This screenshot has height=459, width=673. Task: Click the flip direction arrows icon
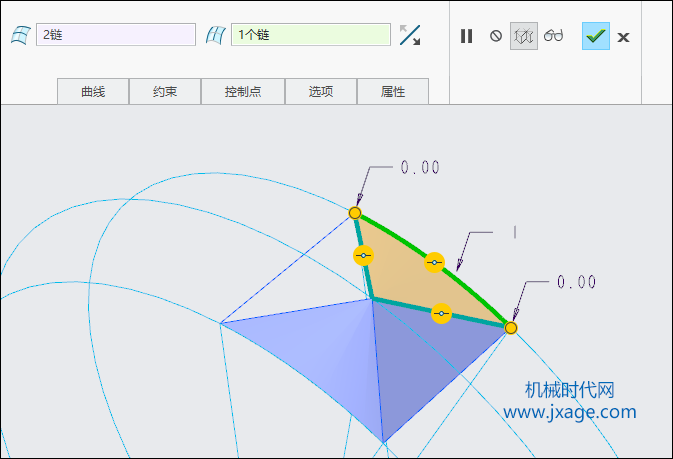[410, 35]
